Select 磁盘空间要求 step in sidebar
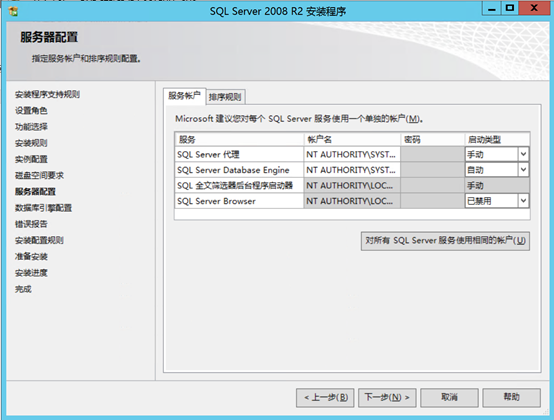Screen dimensions: 554x420 click(39, 175)
